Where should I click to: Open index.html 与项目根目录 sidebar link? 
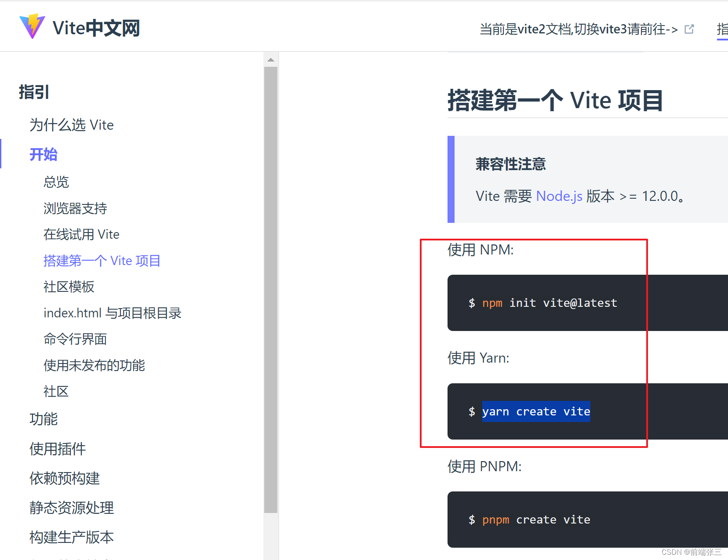[113, 313]
